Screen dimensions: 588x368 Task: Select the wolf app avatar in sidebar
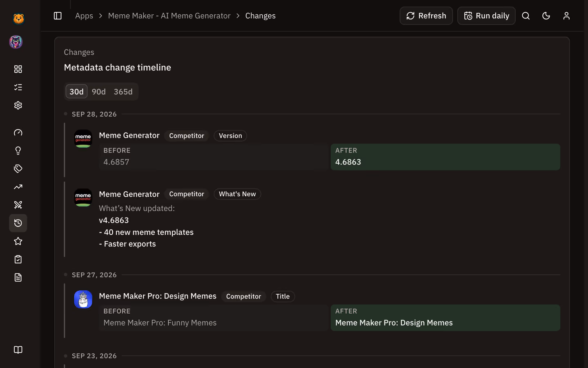point(16,42)
